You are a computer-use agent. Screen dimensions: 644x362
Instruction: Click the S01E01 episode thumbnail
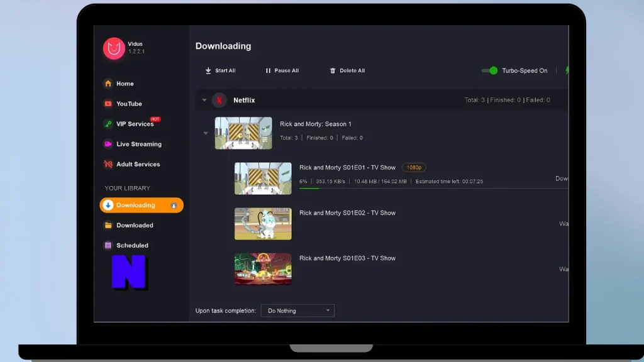point(263,178)
